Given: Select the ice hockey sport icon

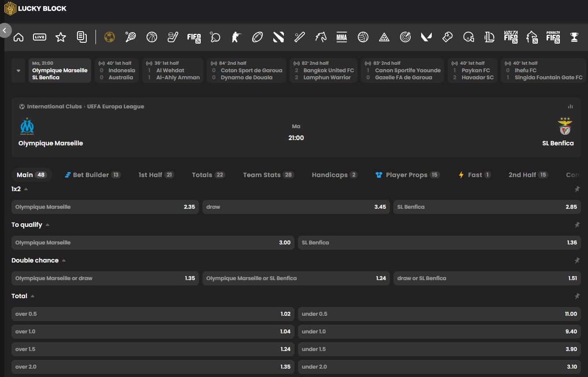Looking at the screenshot, I should click(173, 37).
